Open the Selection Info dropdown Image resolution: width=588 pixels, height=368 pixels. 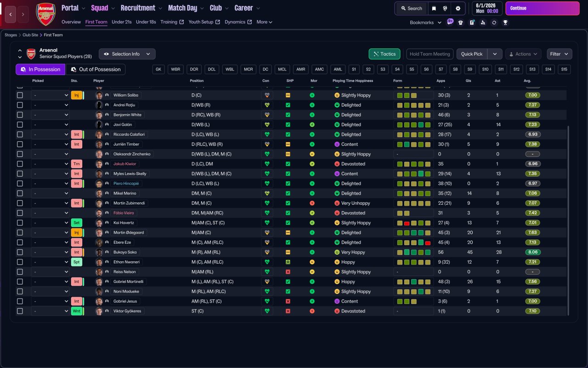[x=127, y=54]
